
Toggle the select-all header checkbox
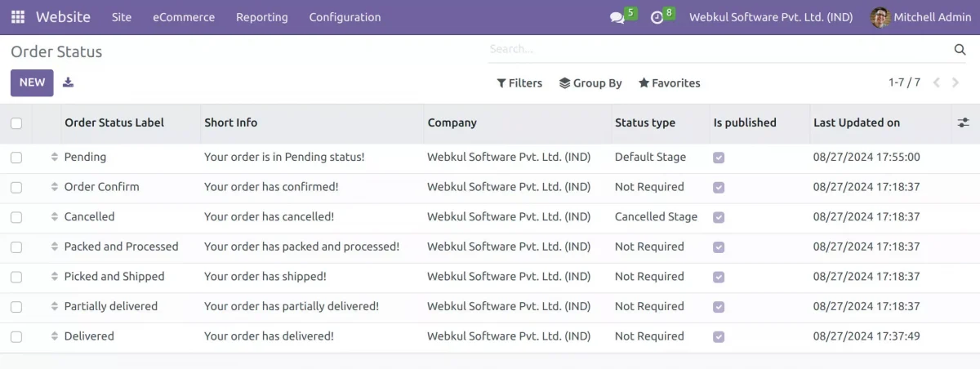click(16, 123)
